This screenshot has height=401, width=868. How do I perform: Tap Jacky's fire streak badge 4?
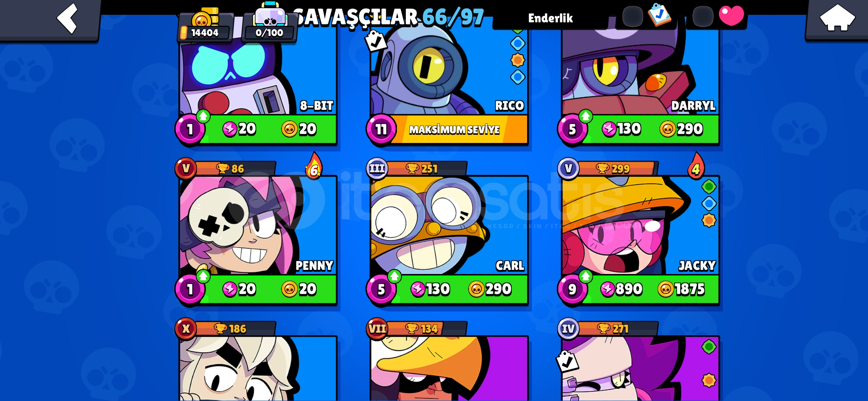tap(696, 166)
